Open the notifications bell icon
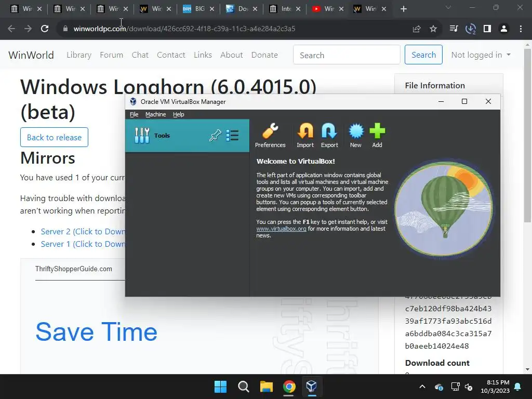The image size is (532, 399). click(x=518, y=387)
